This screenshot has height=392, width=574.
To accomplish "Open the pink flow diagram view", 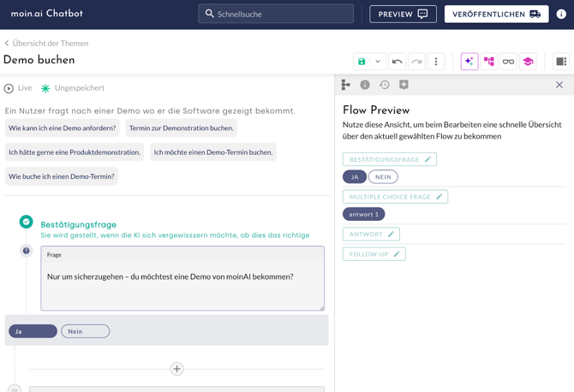I will [x=489, y=62].
